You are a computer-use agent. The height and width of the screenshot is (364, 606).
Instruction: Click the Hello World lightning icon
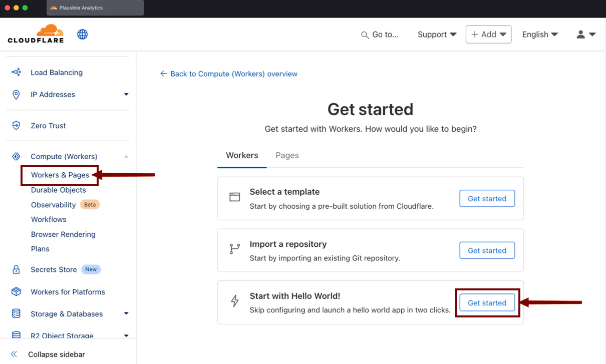click(234, 301)
